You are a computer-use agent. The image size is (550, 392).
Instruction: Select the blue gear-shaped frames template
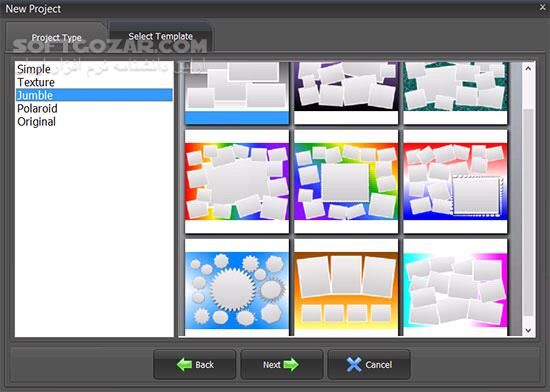(x=237, y=288)
